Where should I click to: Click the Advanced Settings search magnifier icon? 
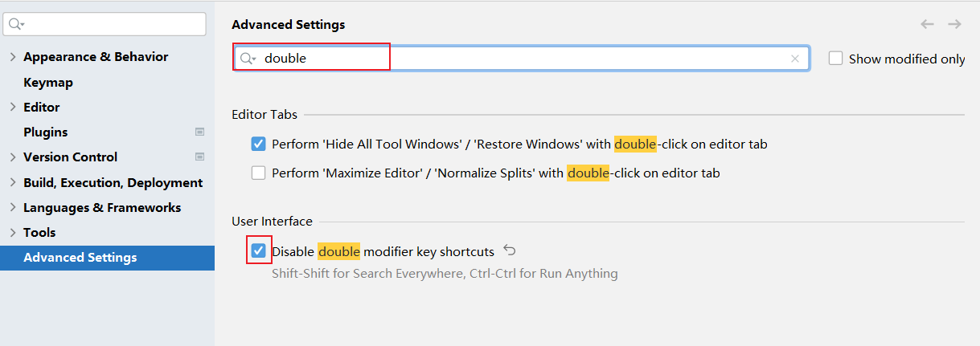tap(248, 59)
